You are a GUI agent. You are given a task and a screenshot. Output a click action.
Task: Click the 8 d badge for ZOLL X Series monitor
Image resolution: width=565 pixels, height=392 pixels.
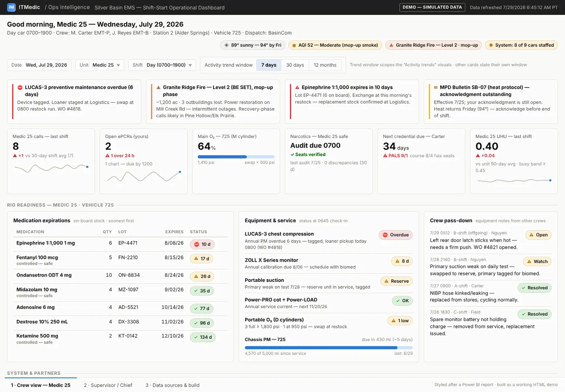[402, 261]
